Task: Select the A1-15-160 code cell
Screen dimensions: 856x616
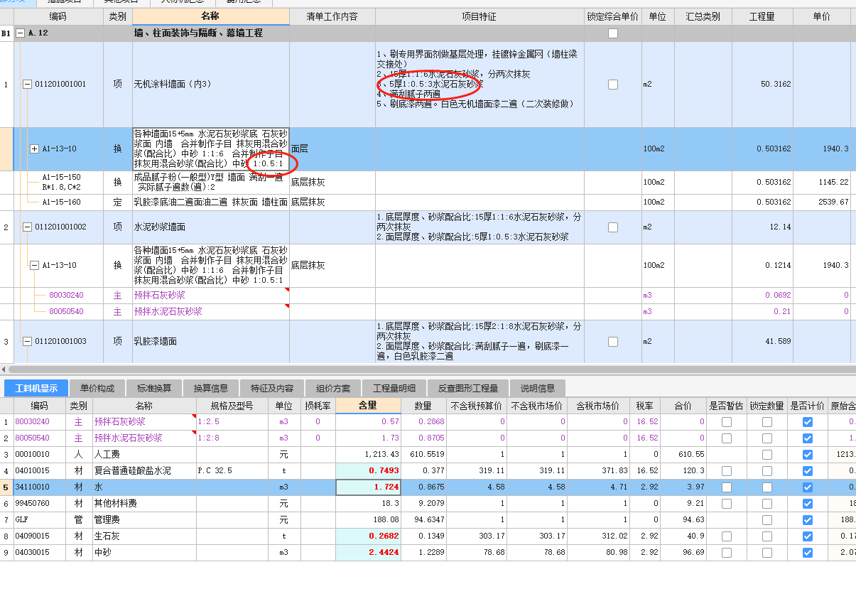Action: click(61, 202)
